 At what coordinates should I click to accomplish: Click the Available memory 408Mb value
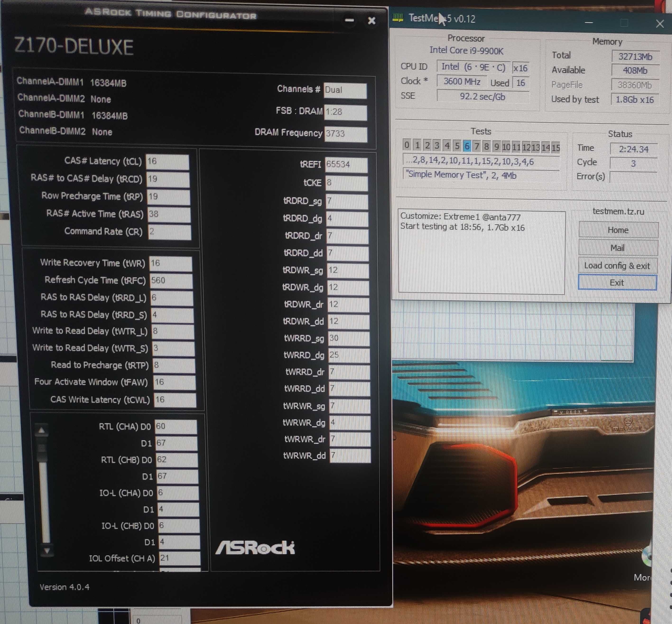(x=635, y=71)
